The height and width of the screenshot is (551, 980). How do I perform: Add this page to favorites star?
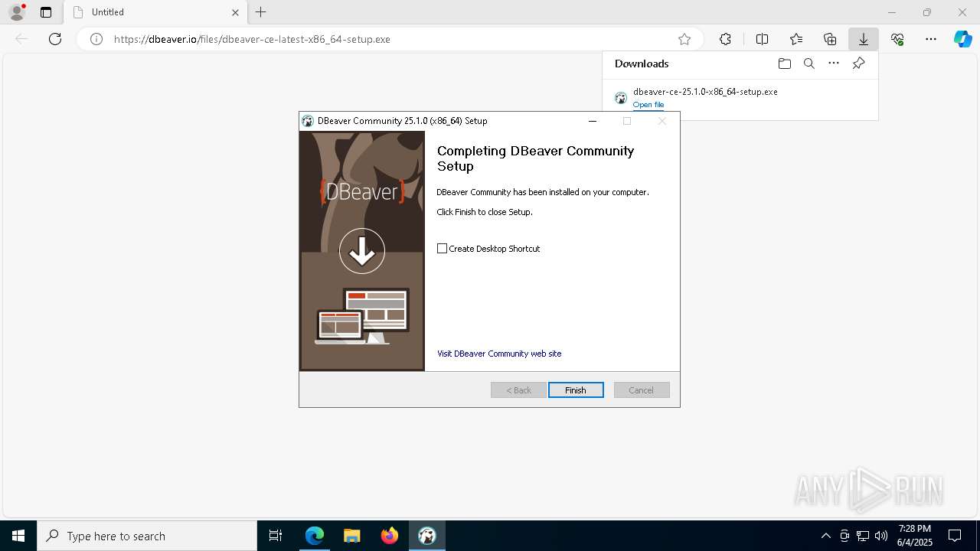click(x=684, y=39)
